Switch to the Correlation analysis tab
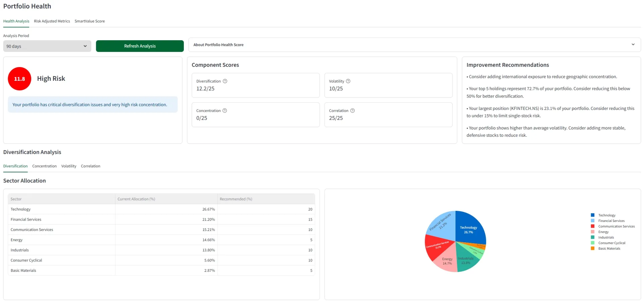Screen dimensions: 644x303 (91, 166)
